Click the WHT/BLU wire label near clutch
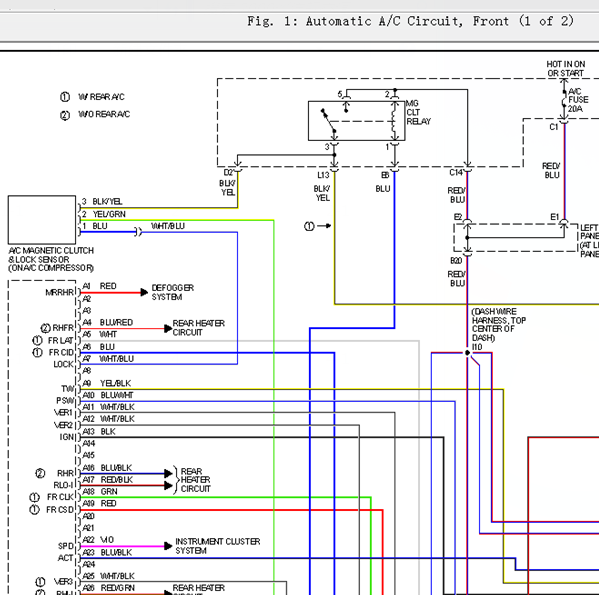Image resolution: width=599 pixels, height=595 pixels. pos(168,226)
